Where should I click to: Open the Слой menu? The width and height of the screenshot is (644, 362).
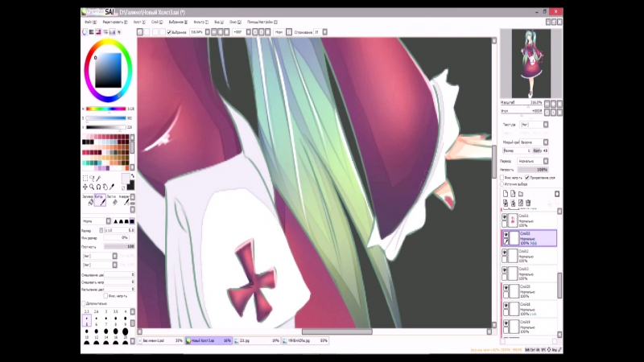[x=157, y=23]
